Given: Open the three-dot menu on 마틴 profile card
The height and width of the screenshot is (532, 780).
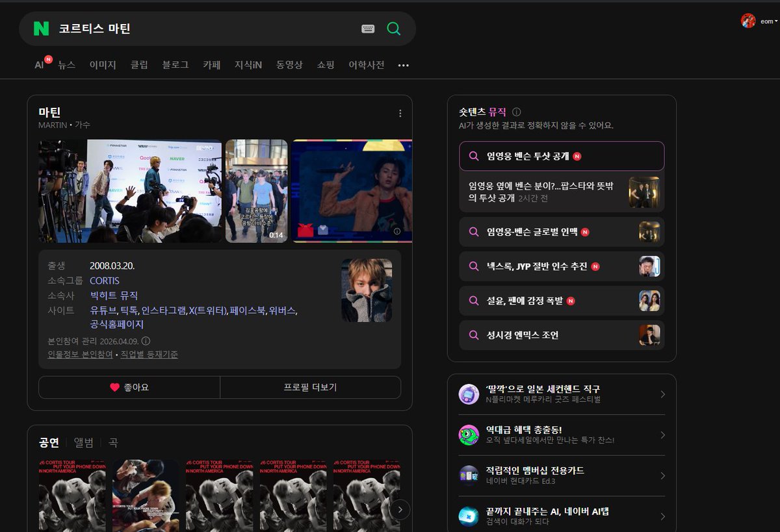Looking at the screenshot, I should click(400, 113).
